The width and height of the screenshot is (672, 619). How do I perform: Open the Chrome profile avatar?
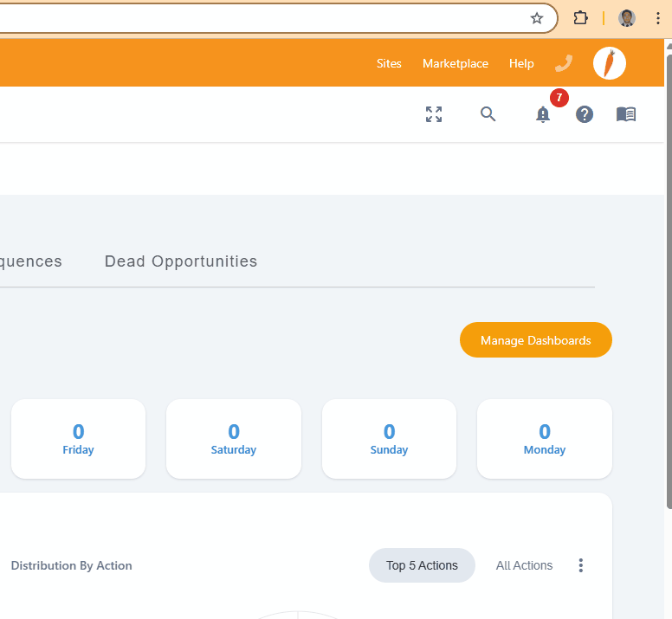(627, 18)
